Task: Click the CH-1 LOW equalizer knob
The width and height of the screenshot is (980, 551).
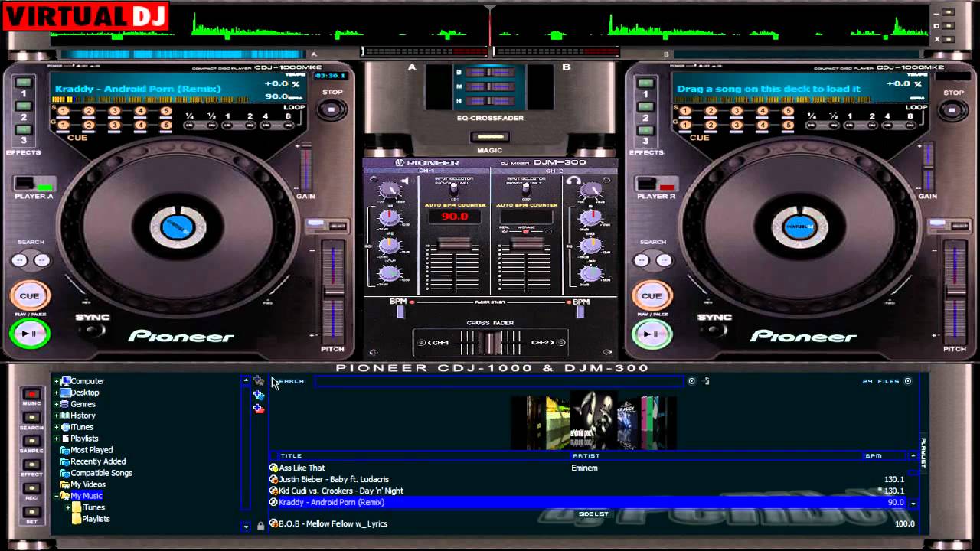Action: [x=390, y=272]
